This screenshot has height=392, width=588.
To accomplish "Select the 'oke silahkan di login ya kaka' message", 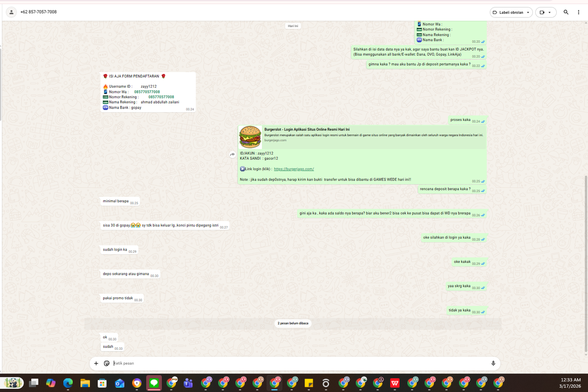I will coord(454,238).
